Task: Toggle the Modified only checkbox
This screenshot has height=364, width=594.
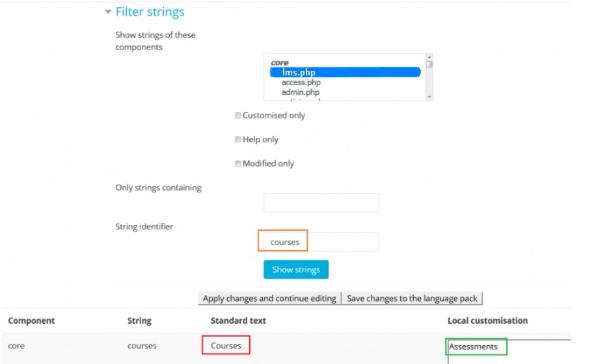Action: tap(238, 164)
